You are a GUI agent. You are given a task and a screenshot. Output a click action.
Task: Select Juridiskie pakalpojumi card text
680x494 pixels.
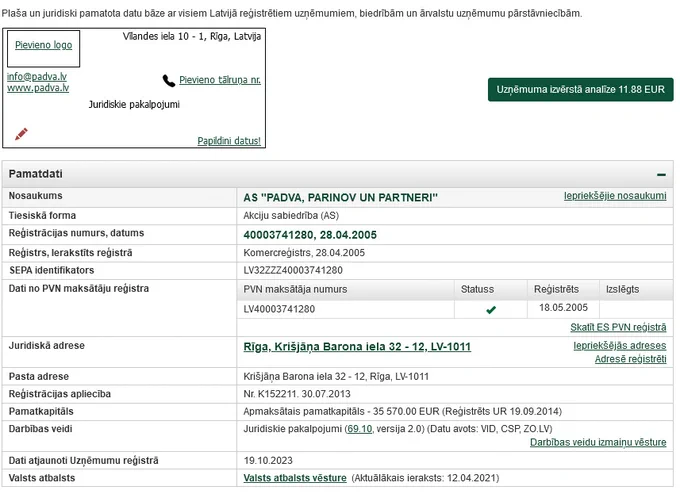(134, 105)
